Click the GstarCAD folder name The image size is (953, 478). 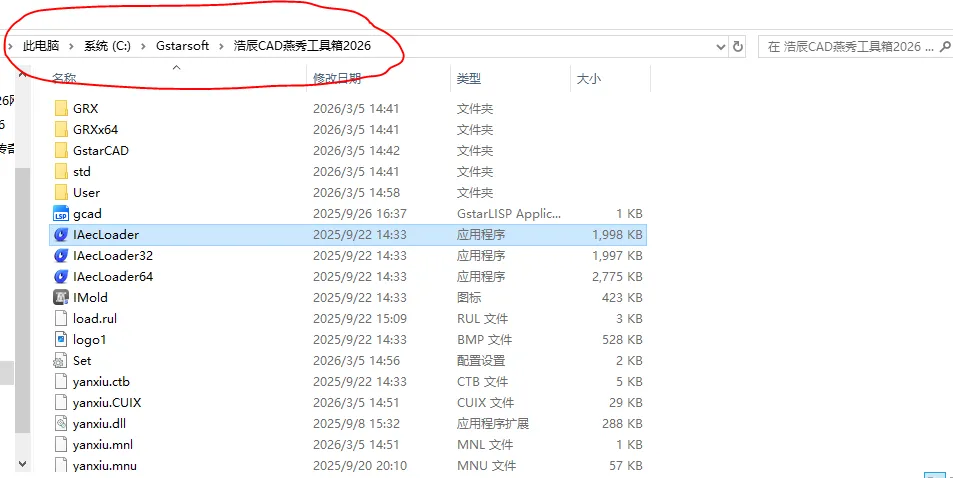[101, 150]
